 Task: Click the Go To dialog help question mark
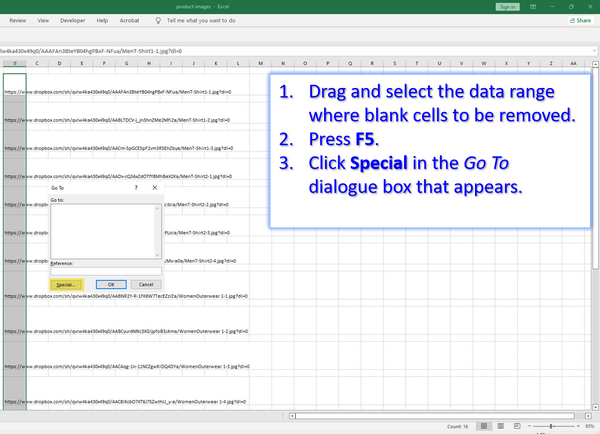(x=136, y=187)
